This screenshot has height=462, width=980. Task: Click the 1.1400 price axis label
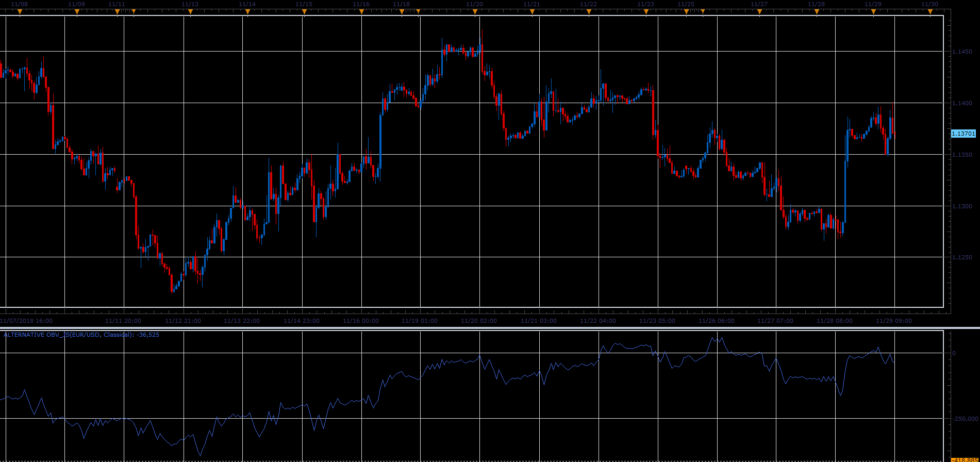tap(962, 103)
